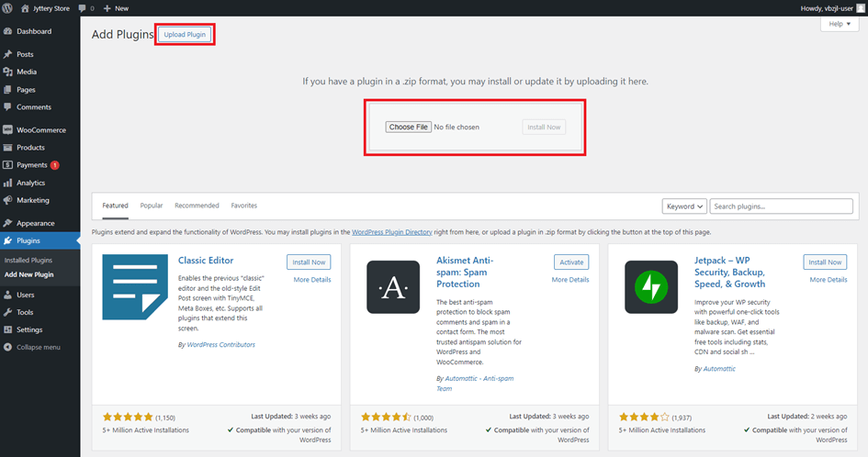
Task: Open More Details for Akismet
Action: (570, 280)
